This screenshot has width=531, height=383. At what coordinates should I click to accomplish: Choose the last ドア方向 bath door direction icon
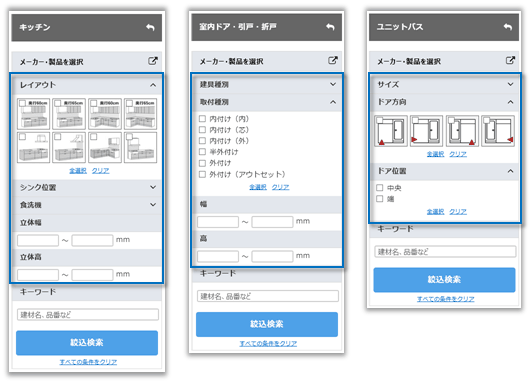(498, 131)
